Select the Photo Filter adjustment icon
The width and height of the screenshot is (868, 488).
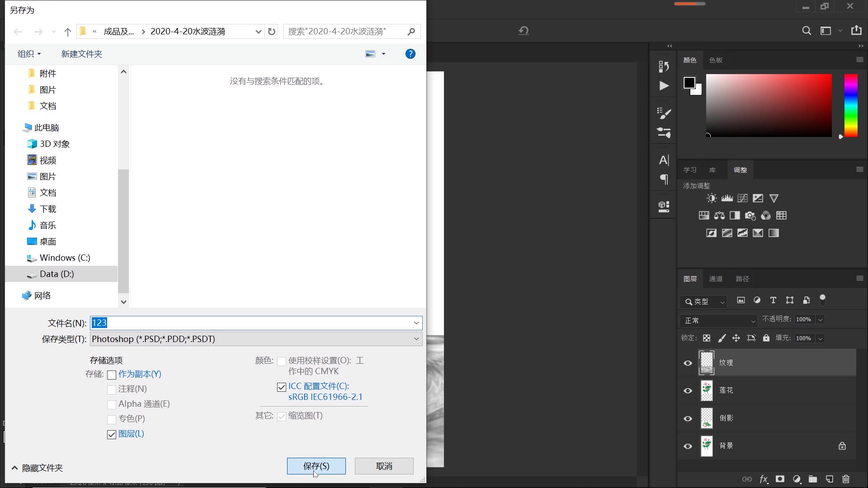750,216
